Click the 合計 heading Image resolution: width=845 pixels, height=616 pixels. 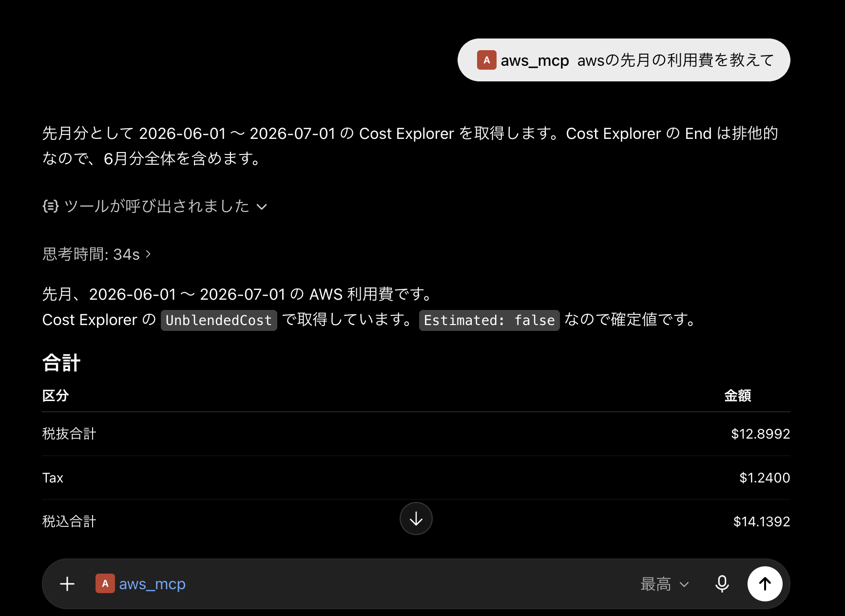tap(61, 363)
